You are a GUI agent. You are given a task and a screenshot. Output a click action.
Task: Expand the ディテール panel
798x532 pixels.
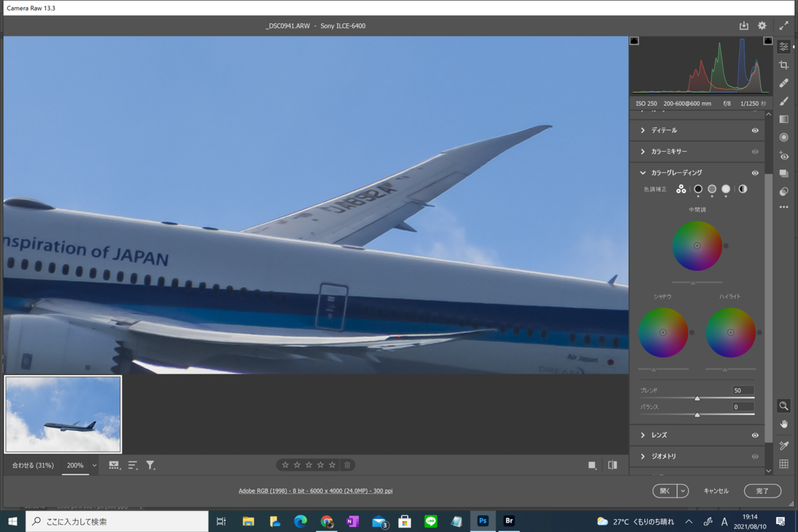pos(642,130)
